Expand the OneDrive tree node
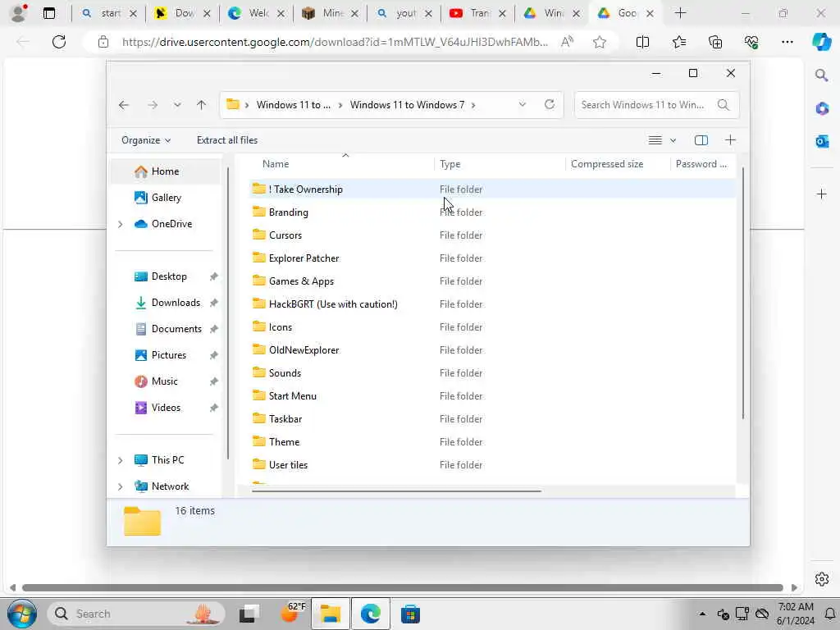 click(x=121, y=224)
